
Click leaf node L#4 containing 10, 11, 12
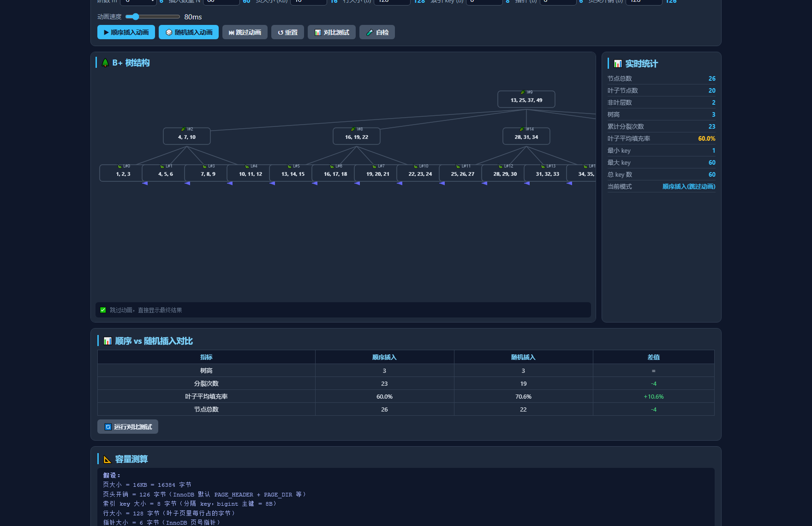[251, 173]
